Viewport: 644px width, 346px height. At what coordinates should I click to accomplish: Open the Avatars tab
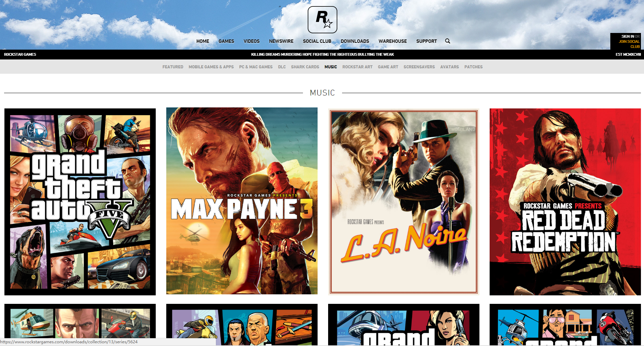click(x=450, y=67)
